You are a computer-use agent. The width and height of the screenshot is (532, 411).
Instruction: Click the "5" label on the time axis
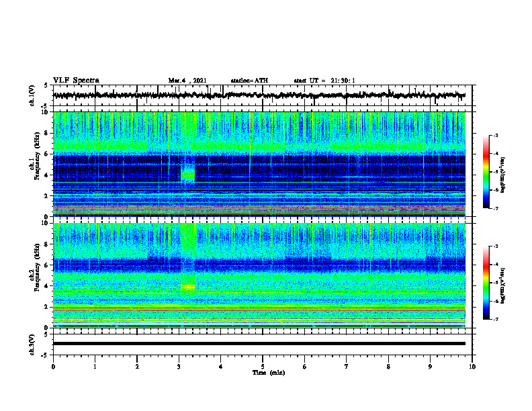[x=263, y=367]
